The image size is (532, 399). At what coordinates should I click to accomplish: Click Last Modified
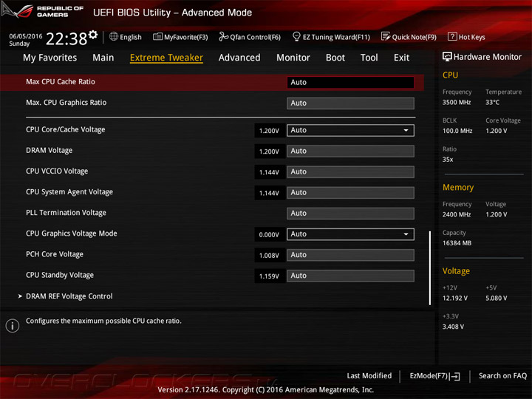(x=369, y=375)
